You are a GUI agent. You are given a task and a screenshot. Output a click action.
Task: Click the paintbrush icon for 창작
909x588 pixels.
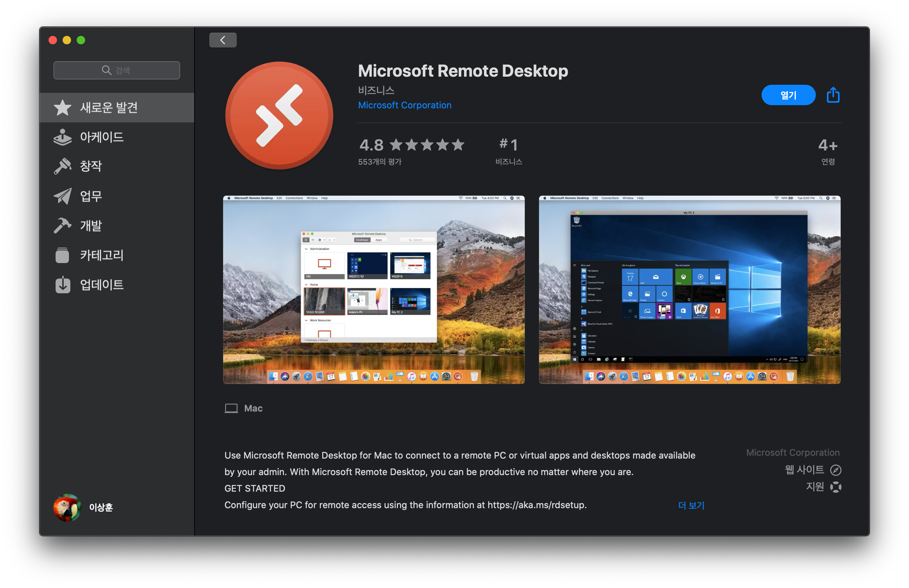[62, 166]
